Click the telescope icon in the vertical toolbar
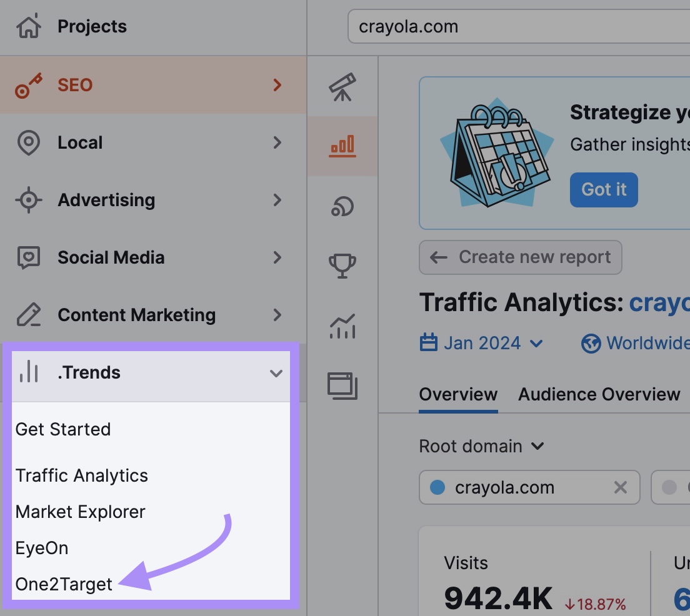Image resolution: width=690 pixels, height=616 pixels. click(x=342, y=87)
